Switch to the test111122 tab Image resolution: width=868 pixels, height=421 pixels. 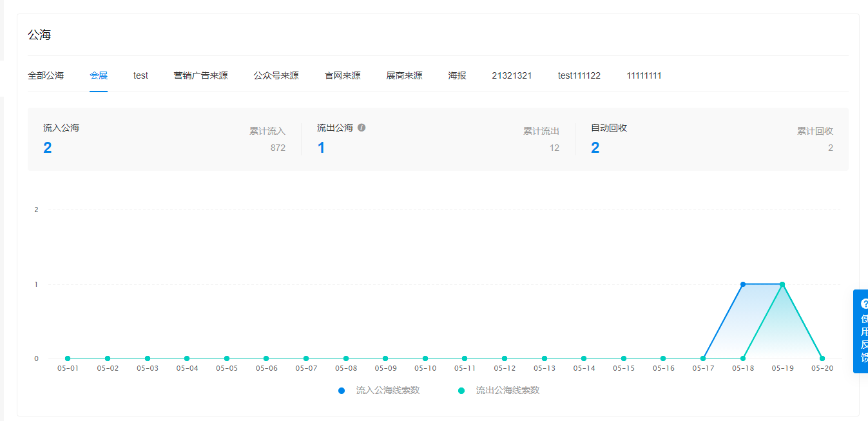coord(579,75)
